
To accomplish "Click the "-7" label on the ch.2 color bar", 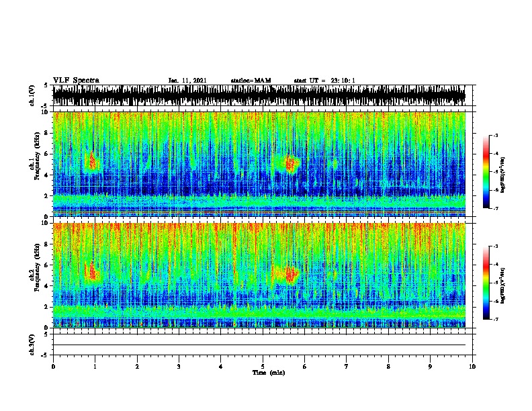I will (x=495, y=319).
